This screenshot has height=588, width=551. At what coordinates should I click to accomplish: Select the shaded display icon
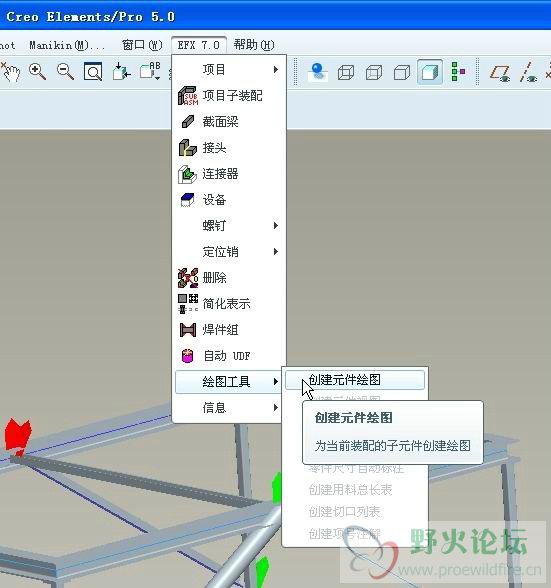pyautogui.click(x=430, y=72)
